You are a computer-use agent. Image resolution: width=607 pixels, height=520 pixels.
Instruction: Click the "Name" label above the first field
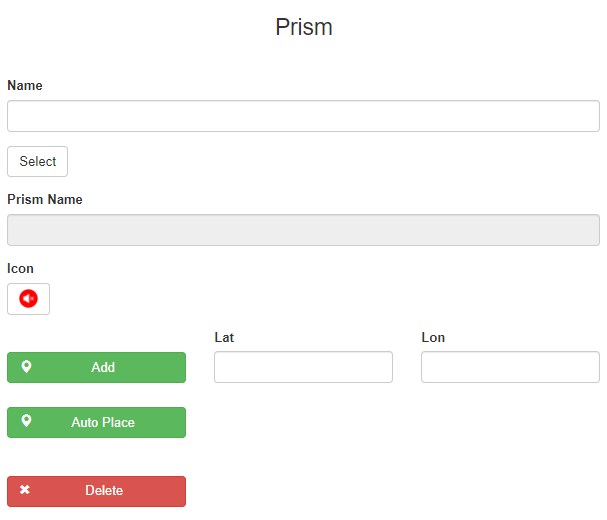coord(25,85)
